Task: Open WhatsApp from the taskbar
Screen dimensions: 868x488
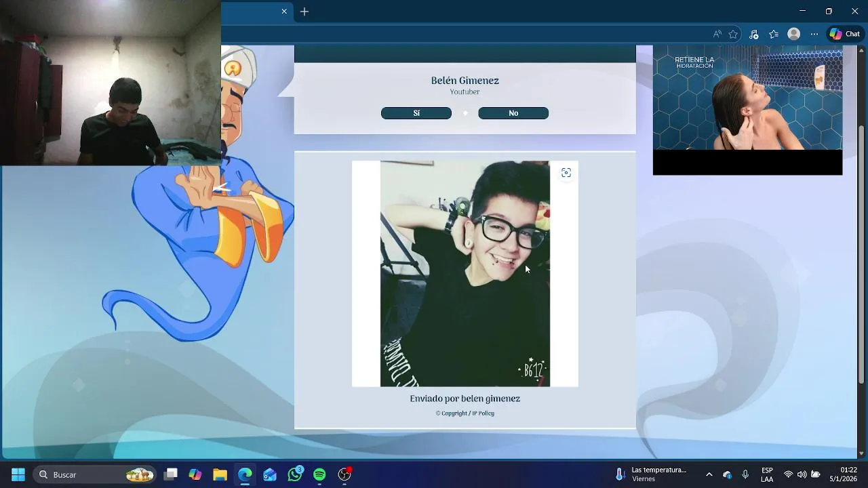Action: tap(295, 474)
